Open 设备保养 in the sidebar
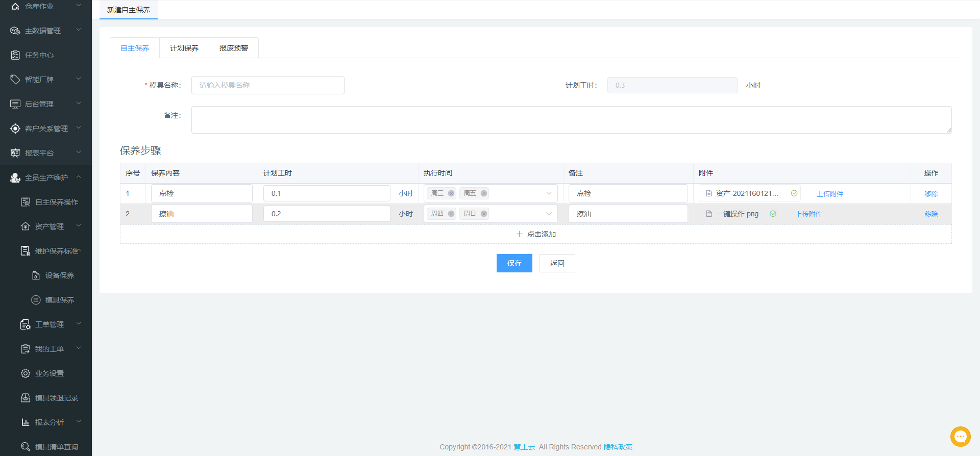Viewport: 980px width, 456px height. tap(59, 275)
